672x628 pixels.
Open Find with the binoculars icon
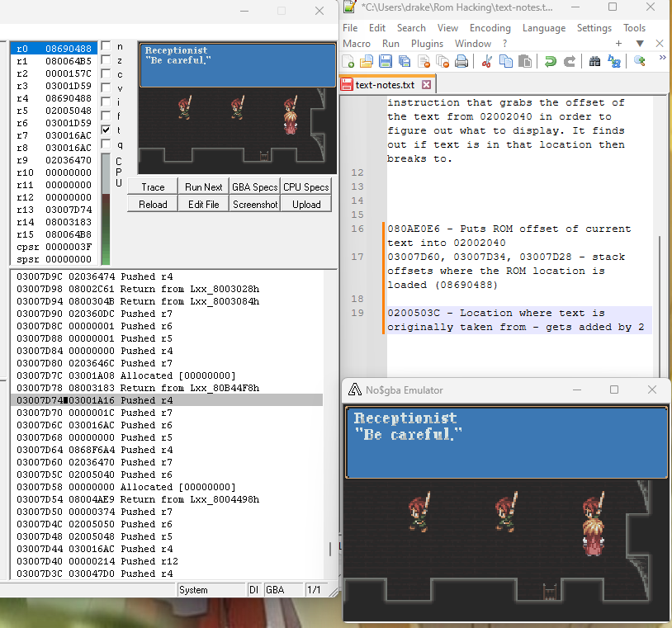pyautogui.click(x=594, y=62)
